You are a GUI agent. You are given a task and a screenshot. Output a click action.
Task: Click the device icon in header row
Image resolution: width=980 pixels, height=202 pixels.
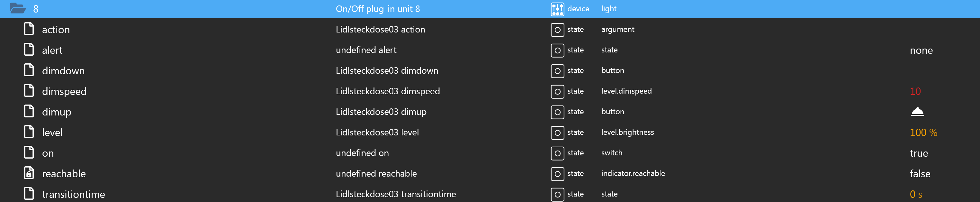[557, 9]
